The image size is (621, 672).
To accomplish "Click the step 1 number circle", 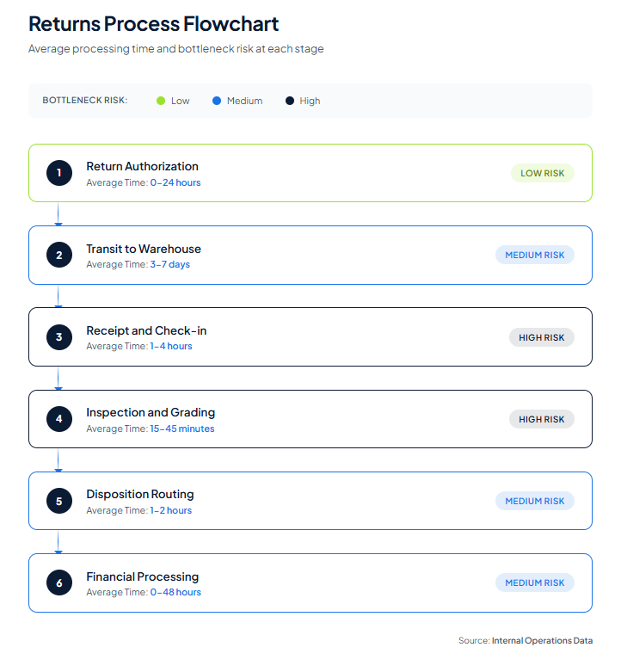I will [59, 173].
